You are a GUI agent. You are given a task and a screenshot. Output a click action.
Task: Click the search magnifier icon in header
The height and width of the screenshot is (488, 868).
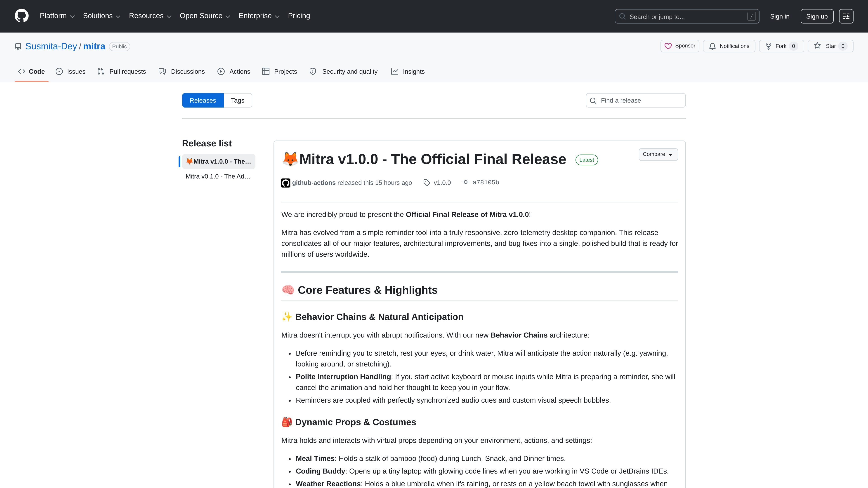[x=622, y=16]
